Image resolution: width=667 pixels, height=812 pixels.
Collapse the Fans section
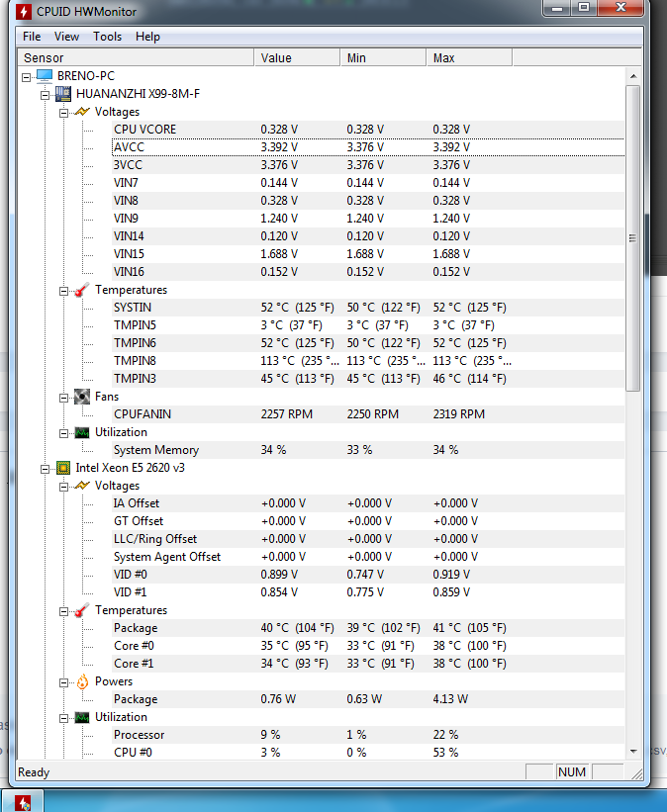(63, 398)
